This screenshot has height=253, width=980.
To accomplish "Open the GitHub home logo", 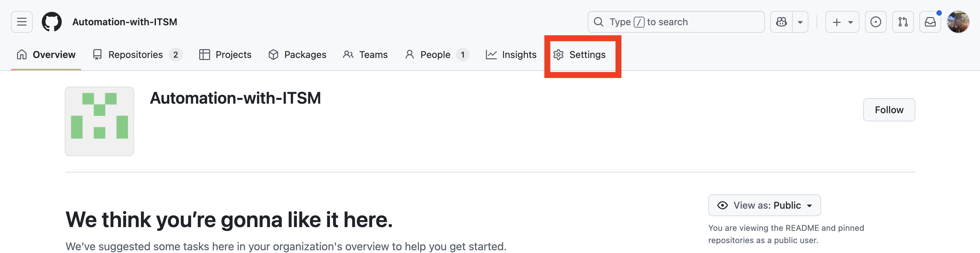I will (x=52, y=22).
